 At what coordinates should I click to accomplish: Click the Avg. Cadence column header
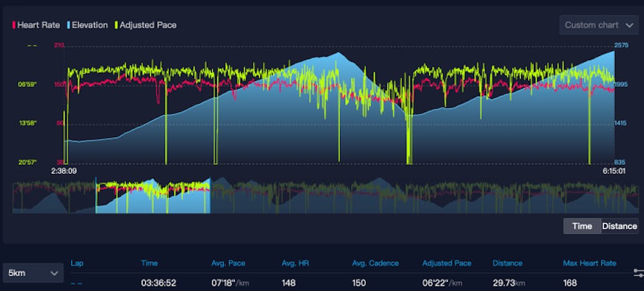tap(375, 263)
